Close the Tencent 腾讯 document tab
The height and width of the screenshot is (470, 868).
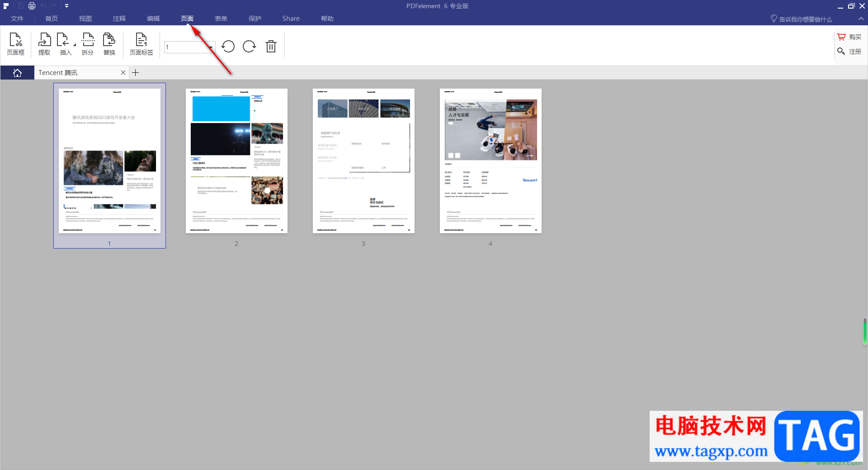point(123,73)
